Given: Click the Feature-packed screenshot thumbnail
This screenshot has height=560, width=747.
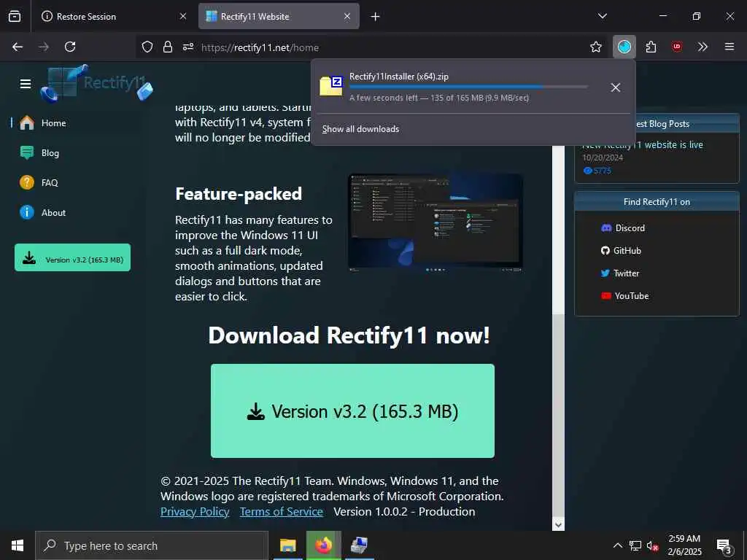Looking at the screenshot, I should pyautogui.click(x=435, y=223).
